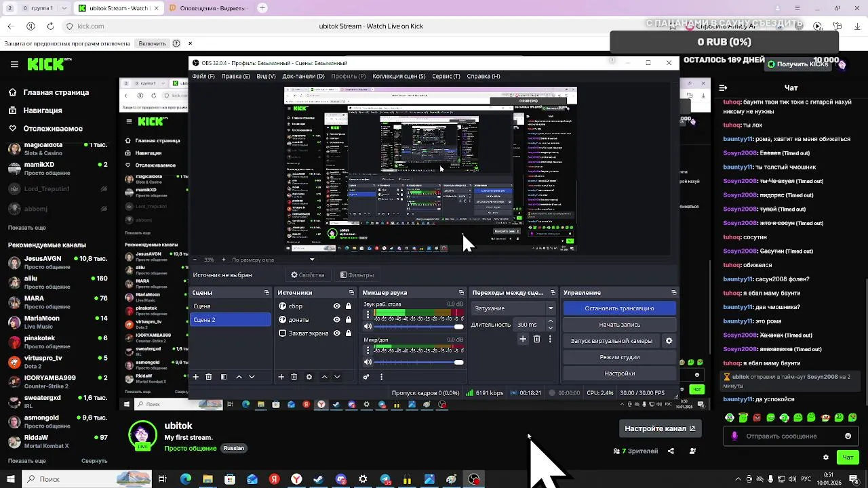Open three-dot menu in transitions panel
868x488 pixels.
pos(550,339)
